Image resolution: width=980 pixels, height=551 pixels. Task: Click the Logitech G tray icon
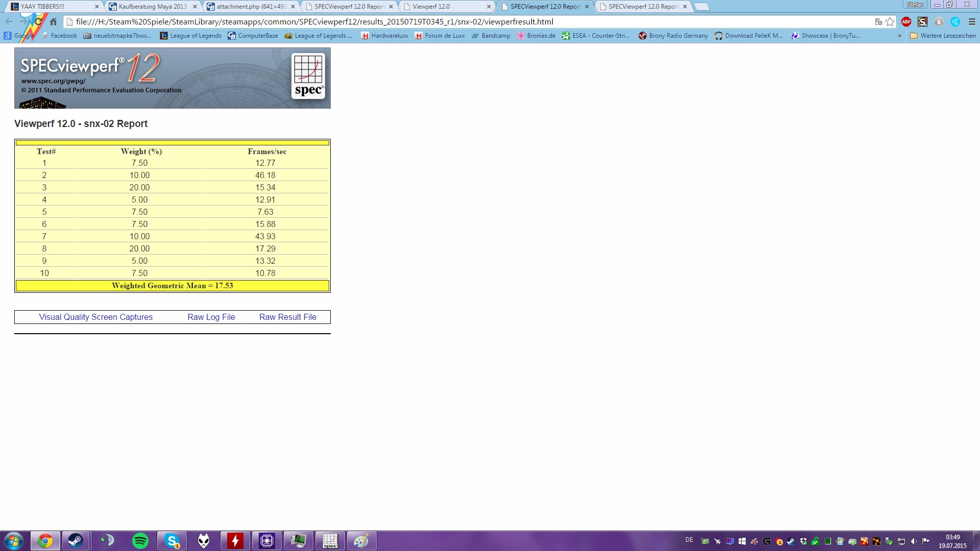[767, 541]
